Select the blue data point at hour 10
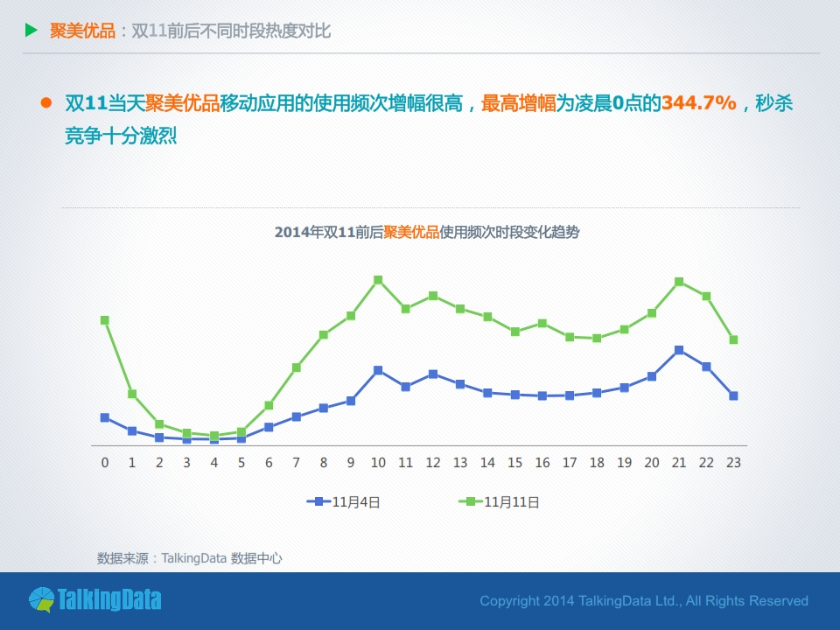The width and height of the screenshot is (840, 630). point(378,370)
